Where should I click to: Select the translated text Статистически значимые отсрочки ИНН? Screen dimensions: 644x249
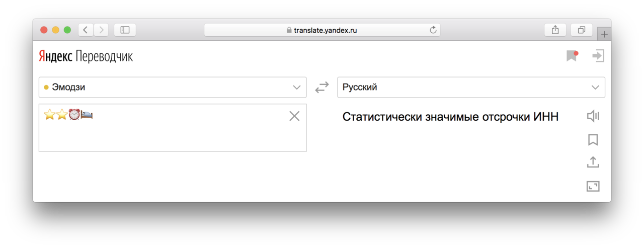(450, 117)
